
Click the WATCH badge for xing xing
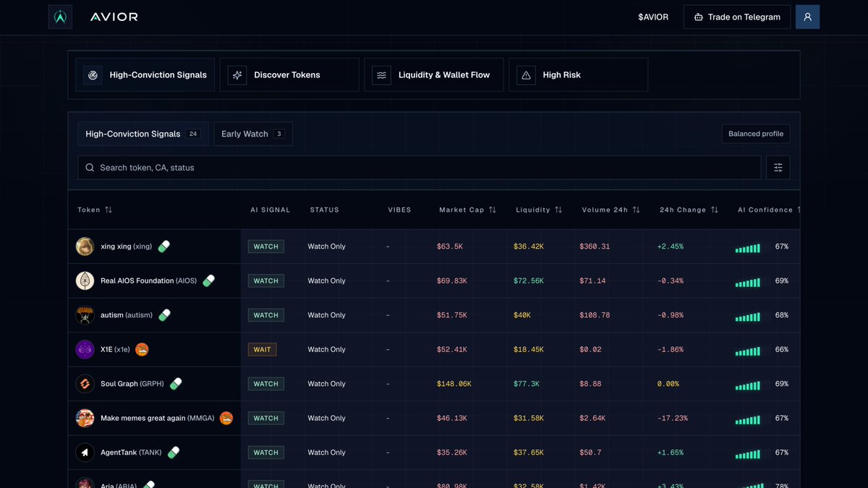pos(266,247)
